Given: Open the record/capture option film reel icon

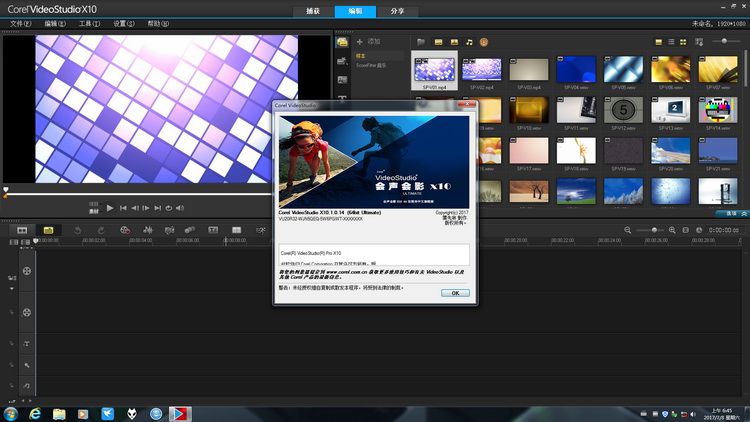Looking at the screenshot, I should [125, 230].
